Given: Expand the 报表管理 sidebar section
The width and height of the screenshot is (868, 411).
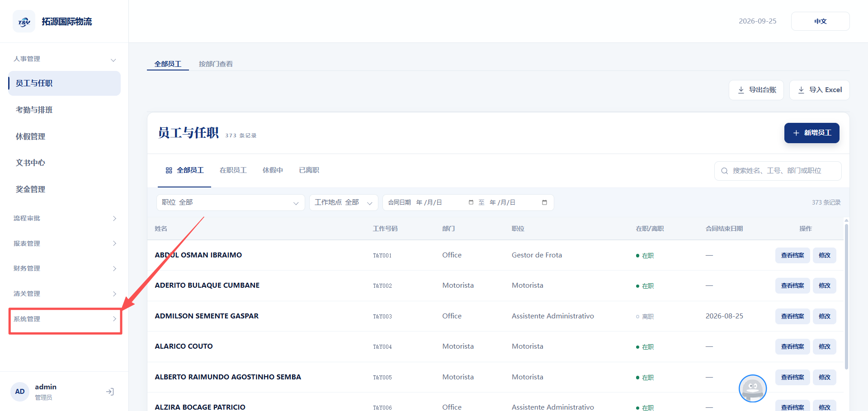Looking at the screenshot, I should click(x=65, y=243).
